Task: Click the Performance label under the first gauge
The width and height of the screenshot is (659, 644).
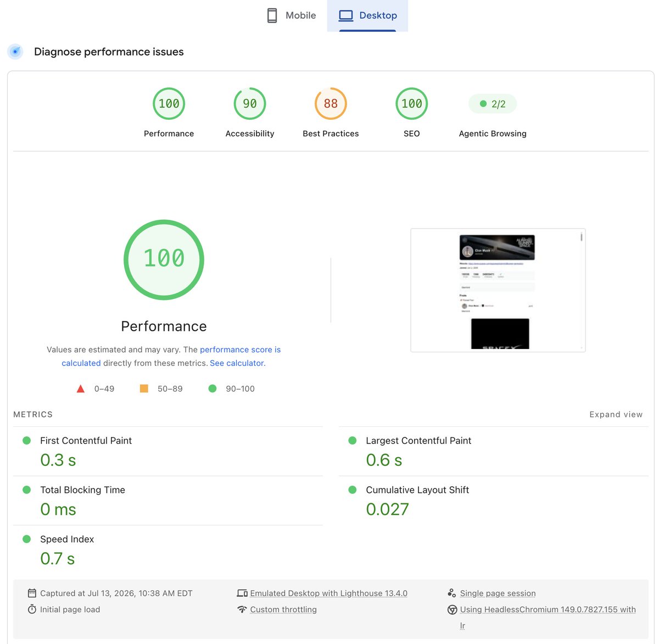Action: tap(169, 134)
